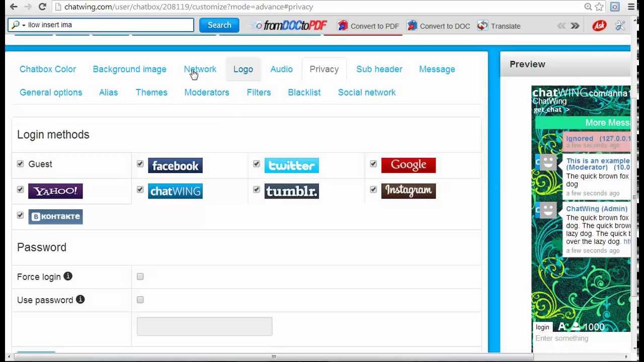Viewport: 644px width, 362px height.
Task: Enable the Force login checkbox
Action: [x=140, y=277]
